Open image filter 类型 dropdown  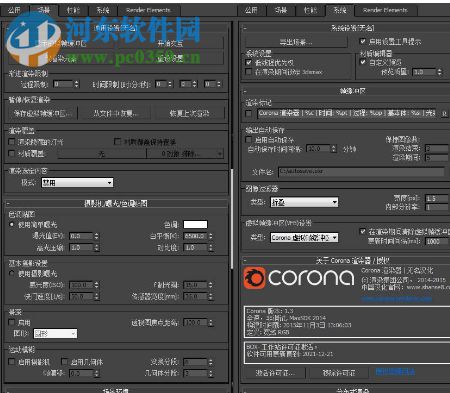point(304,202)
